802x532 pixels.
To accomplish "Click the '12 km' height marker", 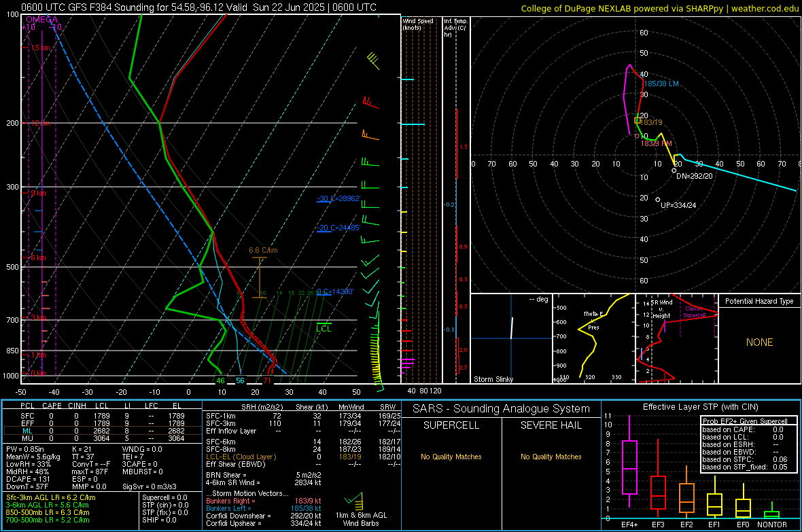I will click(x=41, y=123).
